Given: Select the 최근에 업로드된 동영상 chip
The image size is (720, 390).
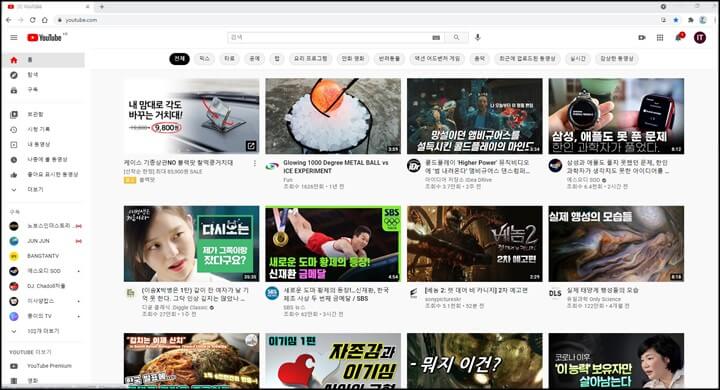Looking at the screenshot, I should coord(527,59).
